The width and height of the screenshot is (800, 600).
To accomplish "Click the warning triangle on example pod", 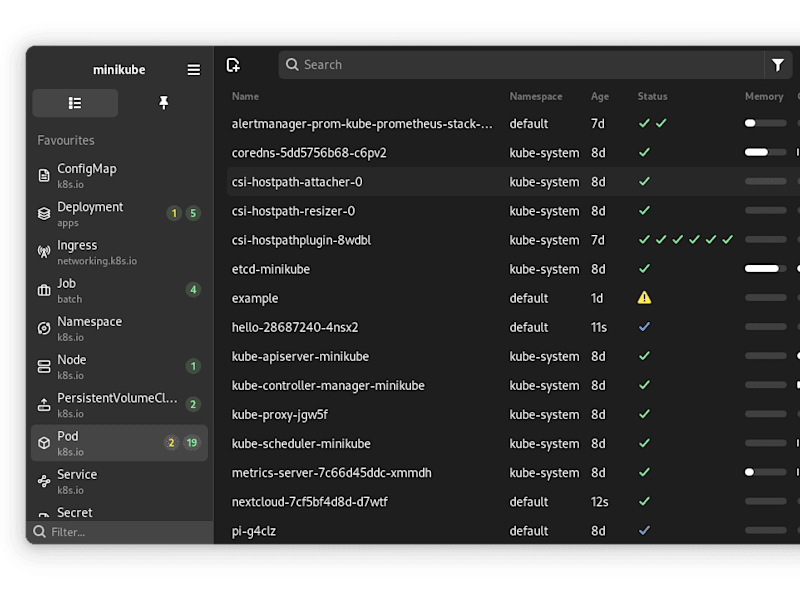I will (644, 297).
